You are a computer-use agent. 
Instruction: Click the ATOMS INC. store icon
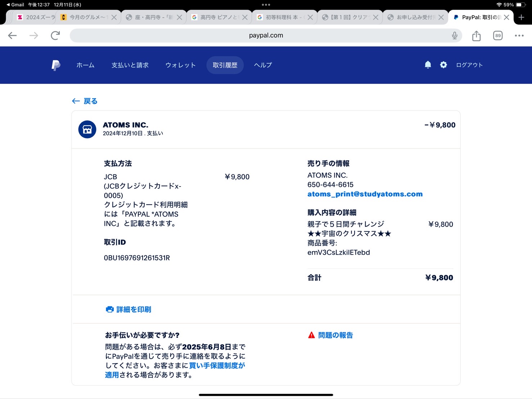point(87,129)
